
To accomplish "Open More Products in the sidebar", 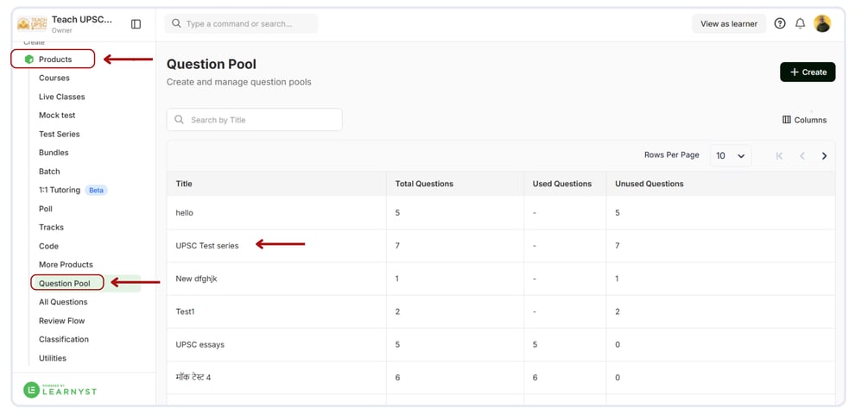I will pos(66,265).
